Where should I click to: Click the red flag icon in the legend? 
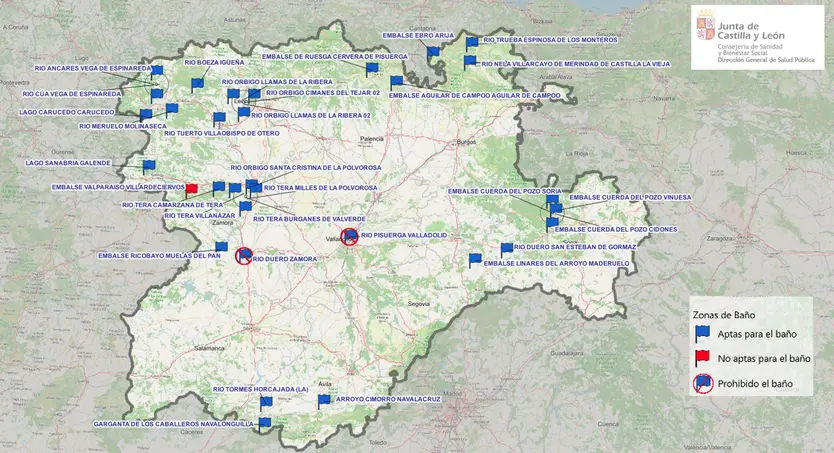703,358
